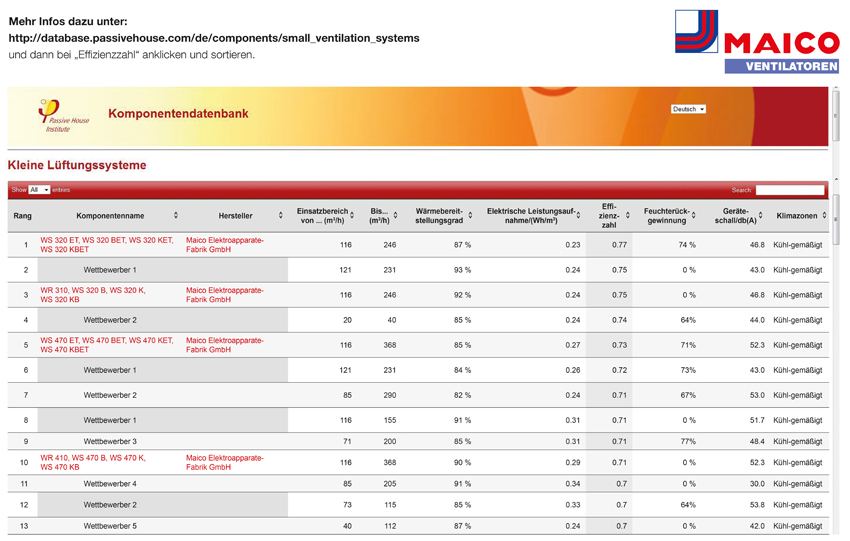Select Wettbewerber 2 in rank 7 row
The height and width of the screenshot is (541, 850).
[110, 395]
